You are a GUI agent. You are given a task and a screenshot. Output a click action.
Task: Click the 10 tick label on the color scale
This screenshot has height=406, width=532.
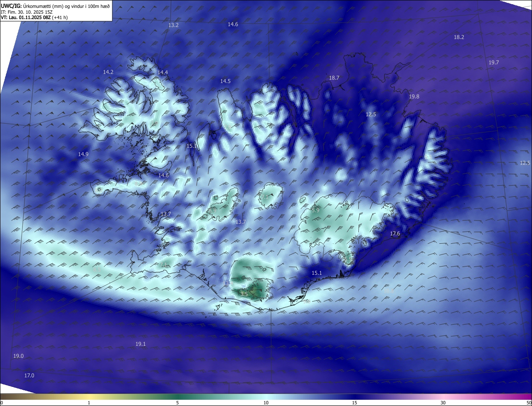[266, 403]
